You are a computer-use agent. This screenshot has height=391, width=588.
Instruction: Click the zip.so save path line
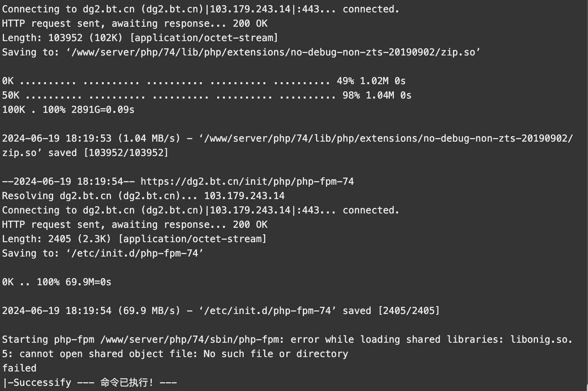(241, 52)
